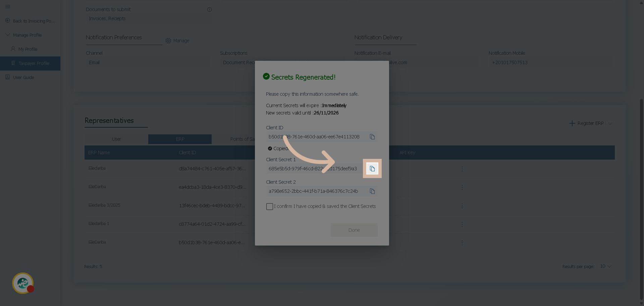Change results per page dropdown
644x306 pixels.
pyautogui.click(x=606, y=266)
